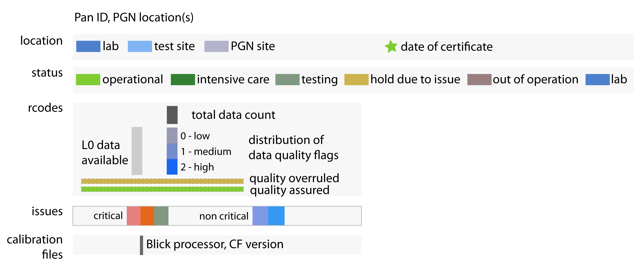Screen dimensions: 644x270
Task: Click the dark grey total data count bar
Action: coord(172,115)
